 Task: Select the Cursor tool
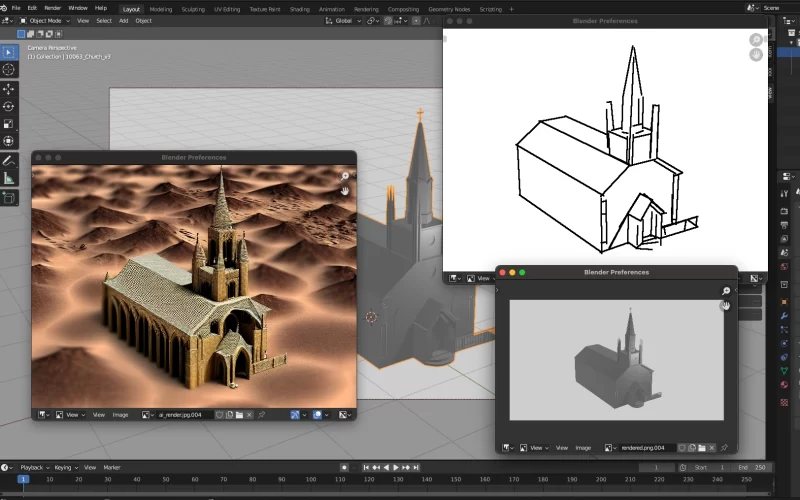click(x=9, y=69)
